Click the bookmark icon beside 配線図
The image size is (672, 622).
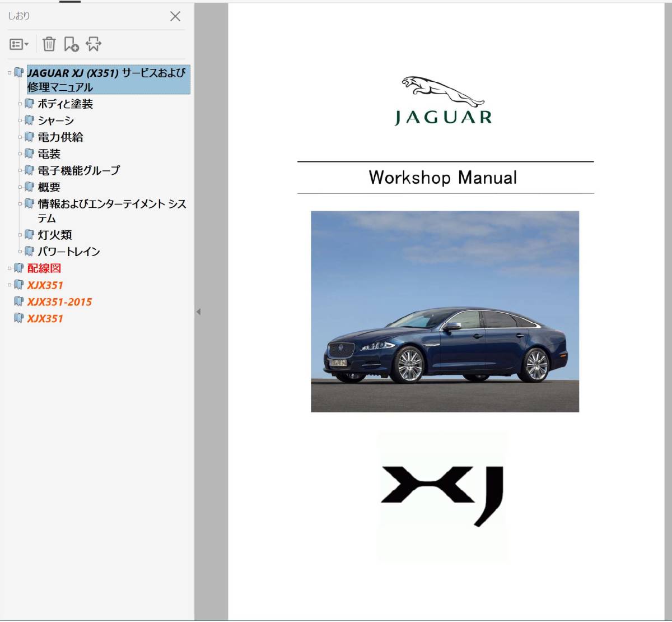(19, 268)
